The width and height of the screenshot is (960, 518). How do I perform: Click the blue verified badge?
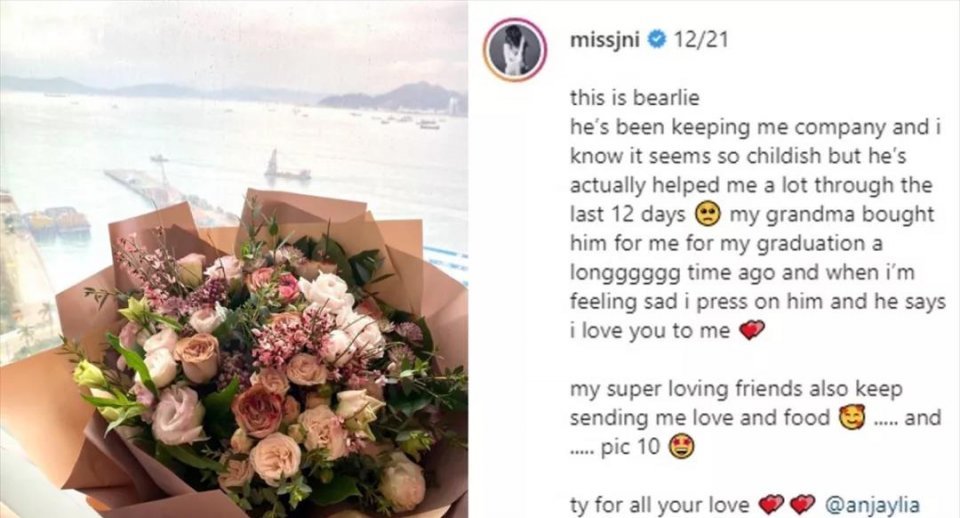657,40
